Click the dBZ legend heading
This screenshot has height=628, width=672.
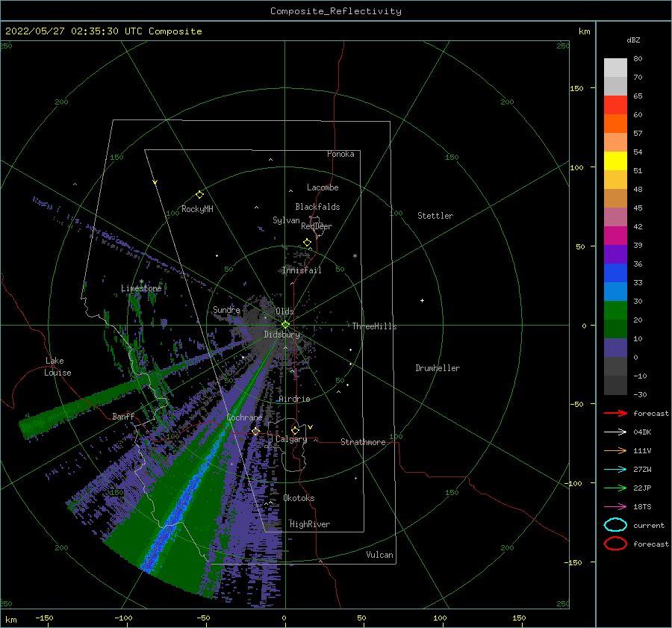(x=633, y=40)
